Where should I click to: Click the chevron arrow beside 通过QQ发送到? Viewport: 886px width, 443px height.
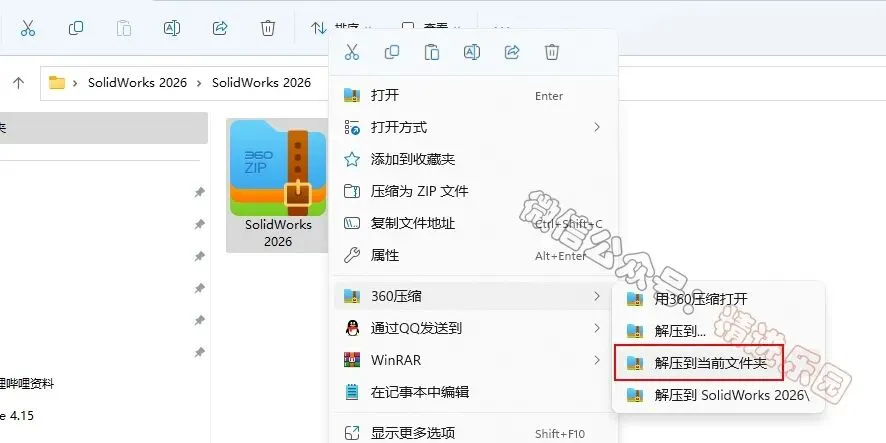(x=597, y=328)
